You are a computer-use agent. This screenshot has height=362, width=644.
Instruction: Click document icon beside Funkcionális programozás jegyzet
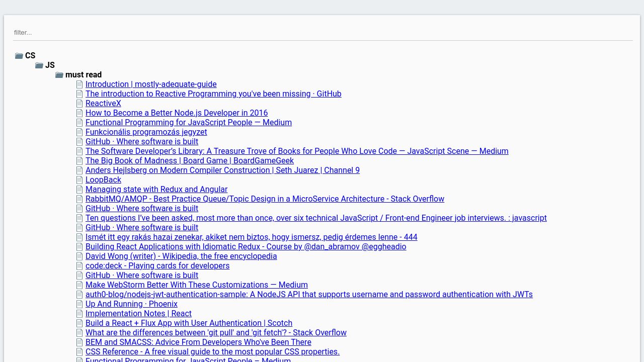[x=79, y=132]
